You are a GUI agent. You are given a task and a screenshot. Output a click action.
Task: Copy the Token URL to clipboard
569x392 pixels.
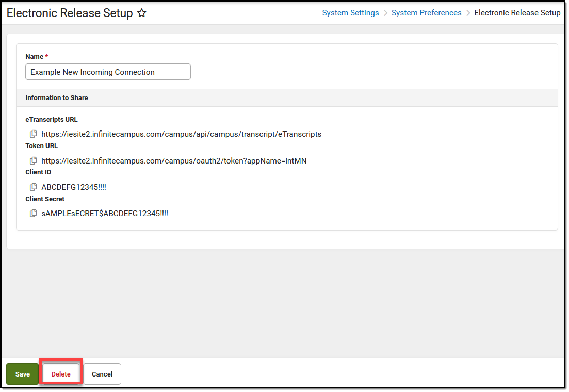[x=33, y=160]
